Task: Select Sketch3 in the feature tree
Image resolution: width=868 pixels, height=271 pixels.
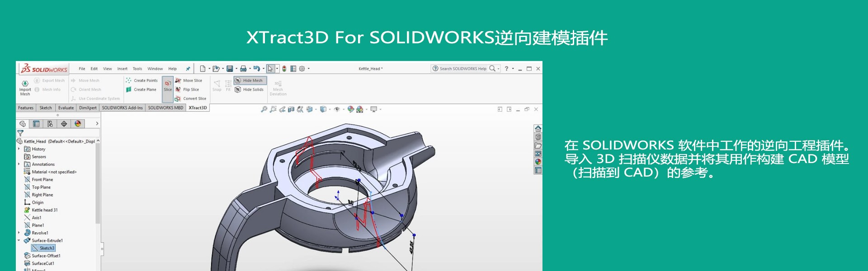Action: click(47, 248)
